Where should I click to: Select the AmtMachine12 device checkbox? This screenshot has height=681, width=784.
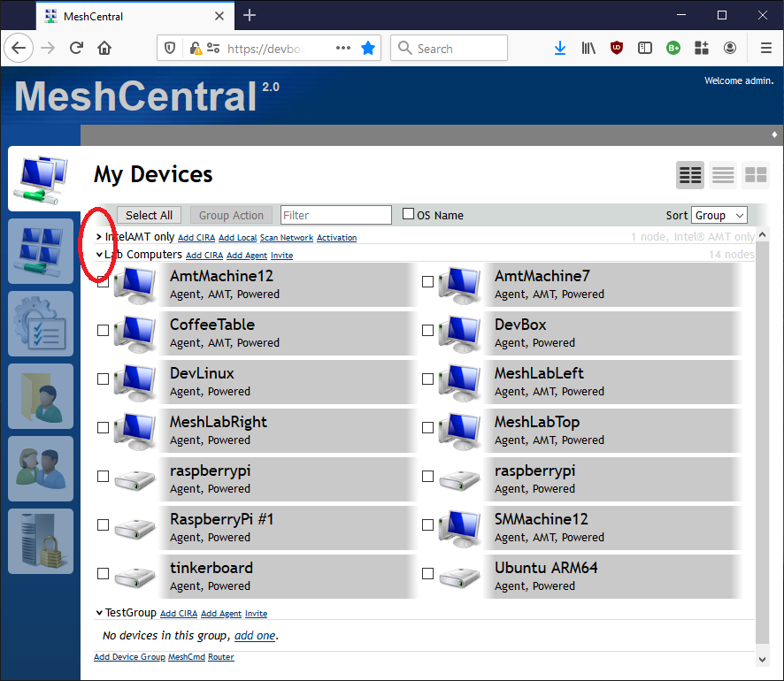coord(103,281)
